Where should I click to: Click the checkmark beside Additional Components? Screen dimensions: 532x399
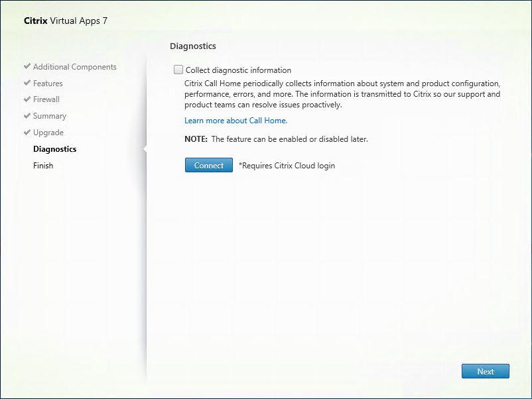click(x=27, y=66)
